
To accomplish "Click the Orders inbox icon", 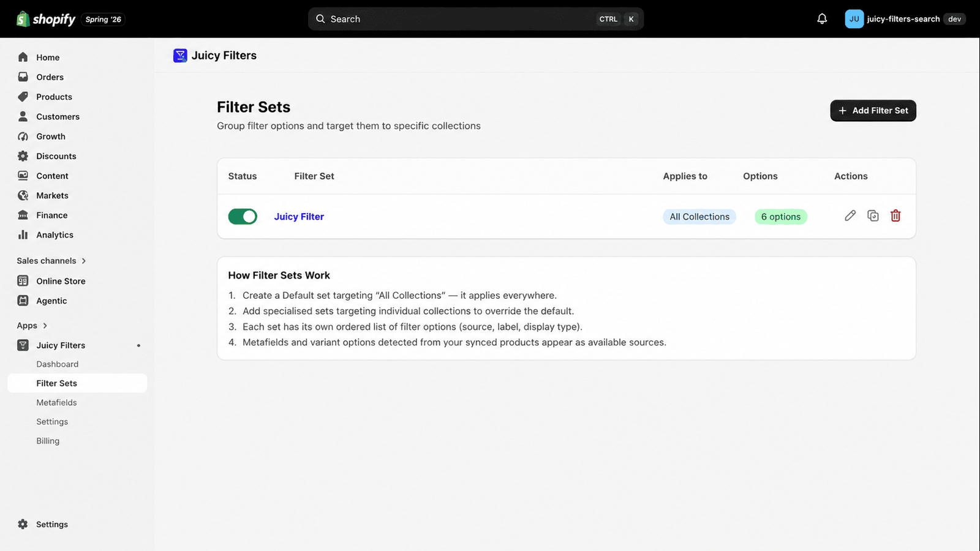I will tap(23, 77).
